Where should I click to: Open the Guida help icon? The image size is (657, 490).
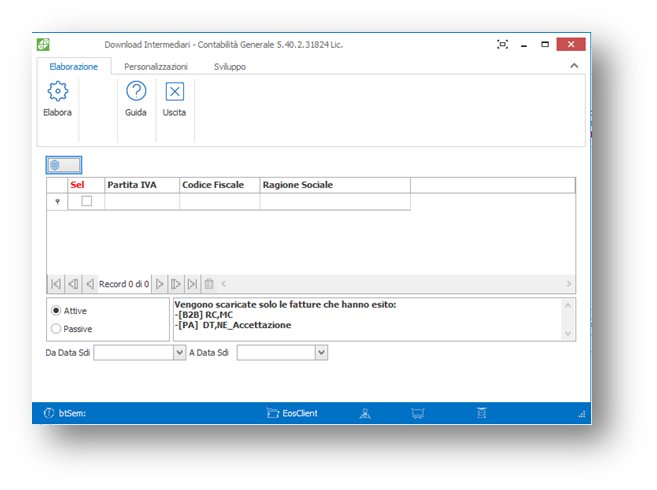tap(136, 91)
